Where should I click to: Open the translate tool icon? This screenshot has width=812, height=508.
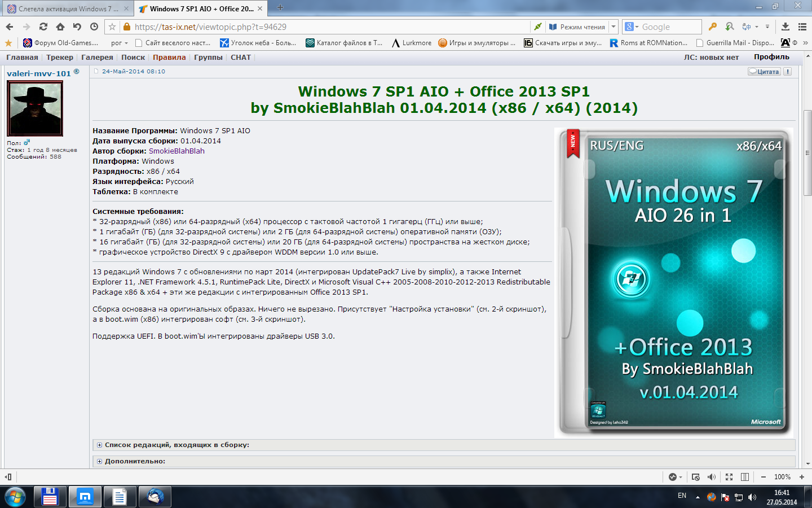[747, 27]
